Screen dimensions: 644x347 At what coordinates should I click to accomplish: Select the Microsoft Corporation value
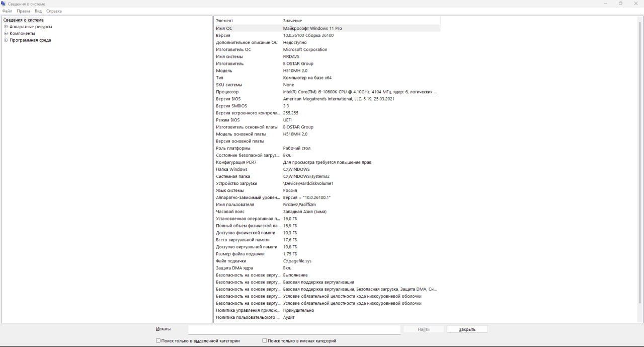tap(305, 49)
